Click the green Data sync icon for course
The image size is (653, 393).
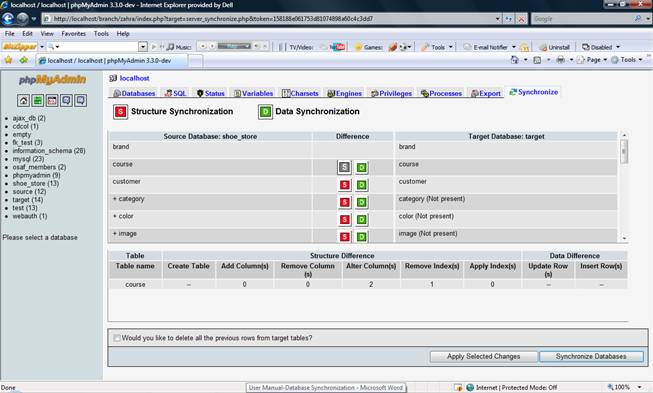click(361, 167)
